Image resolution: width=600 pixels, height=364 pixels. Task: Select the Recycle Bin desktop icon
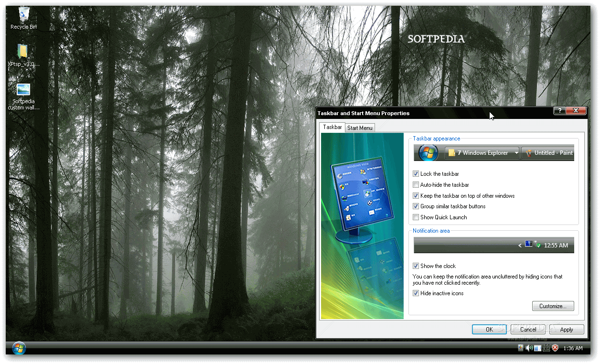(x=23, y=18)
